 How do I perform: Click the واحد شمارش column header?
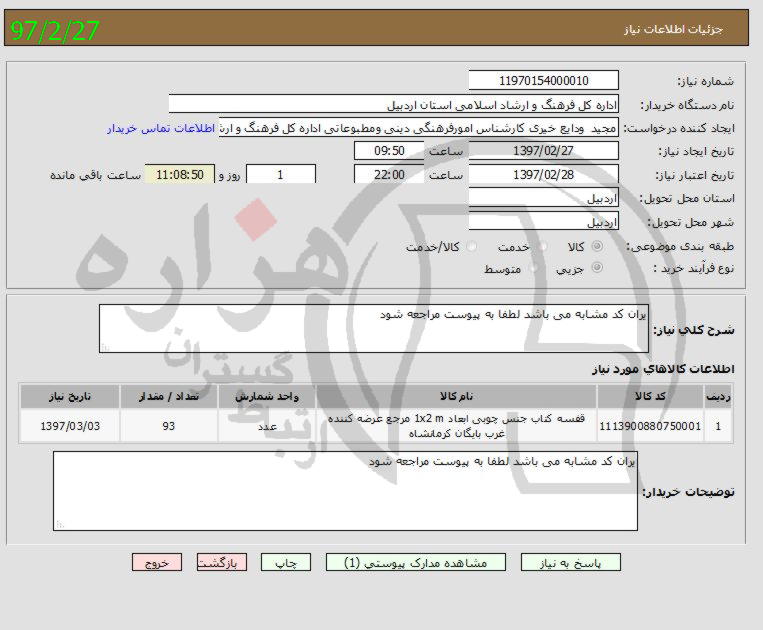click(267, 396)
